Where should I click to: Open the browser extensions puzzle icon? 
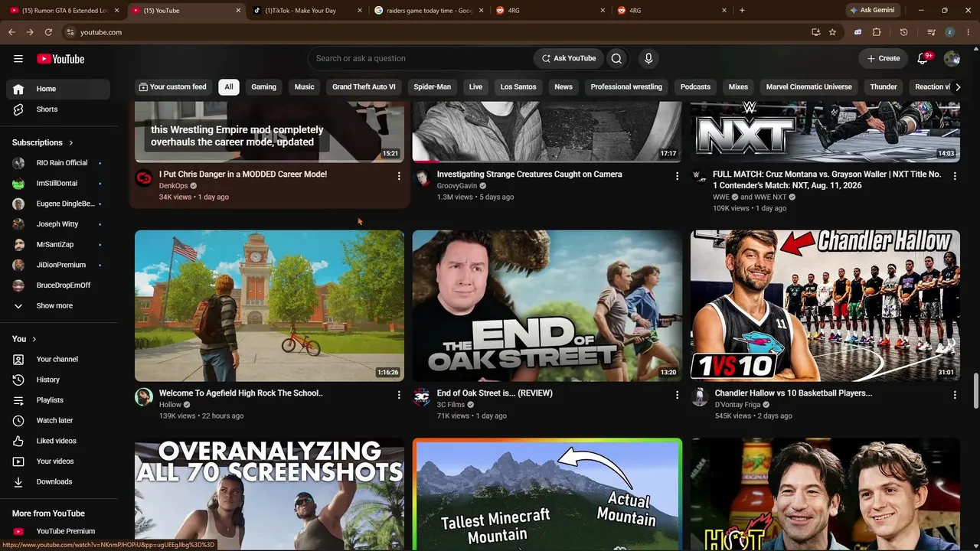click(877, 32)
